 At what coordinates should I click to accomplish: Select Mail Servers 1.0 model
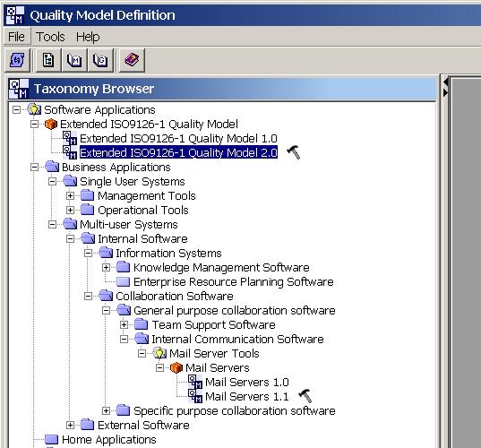click(x=246, y=383)
